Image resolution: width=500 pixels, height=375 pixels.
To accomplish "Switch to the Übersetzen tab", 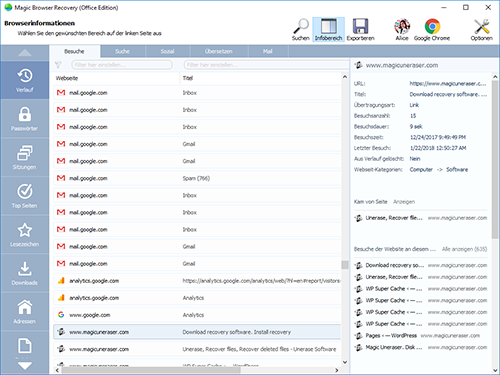I will [219, 51].
